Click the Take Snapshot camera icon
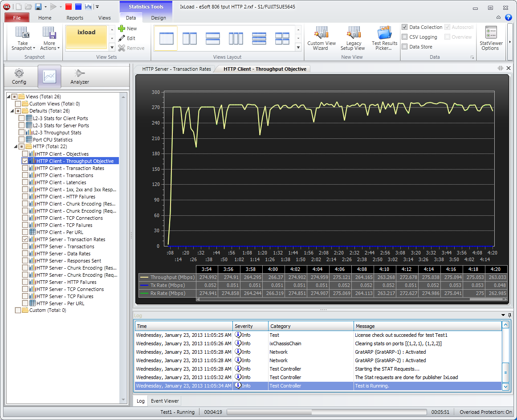 (x=22, y=32)
